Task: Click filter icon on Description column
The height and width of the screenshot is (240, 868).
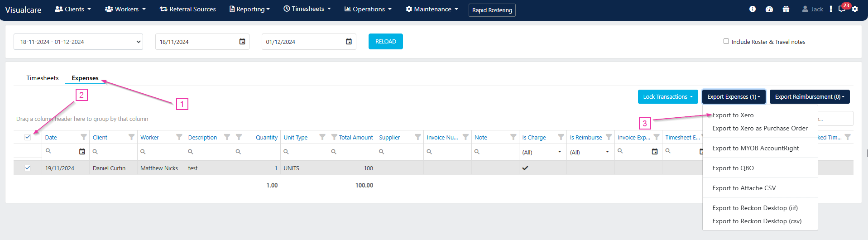Action: [x=227, y=137]
